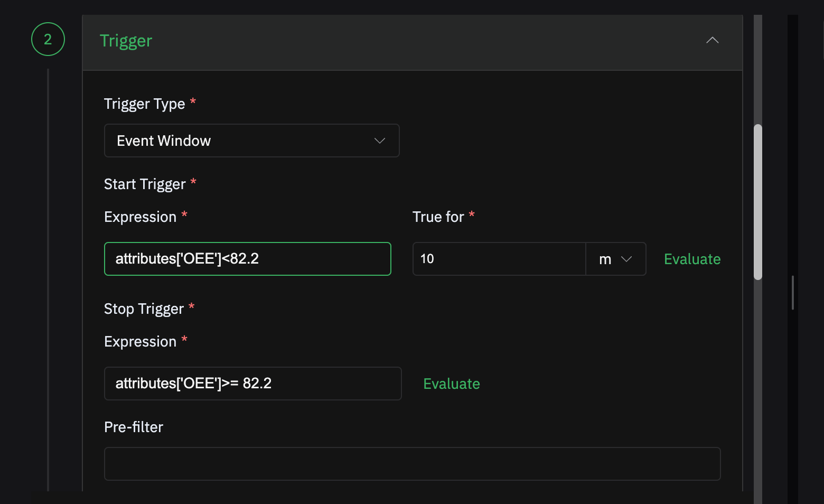Click the True for field label
This screenshot has height=504, width=824.
[x=438, y=217]
